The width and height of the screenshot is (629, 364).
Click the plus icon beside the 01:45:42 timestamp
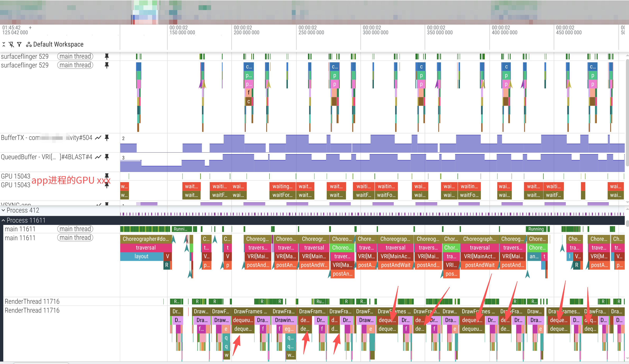coord(30,27)
